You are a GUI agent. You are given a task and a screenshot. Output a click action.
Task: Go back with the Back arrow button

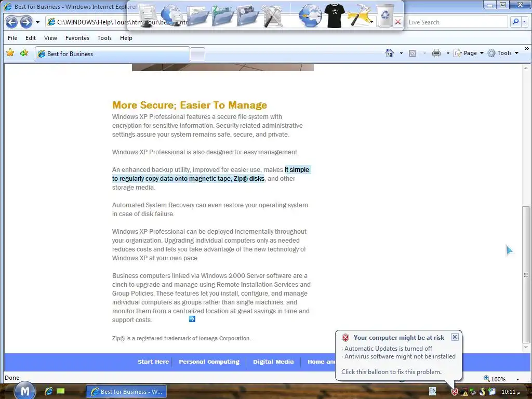click(x=11, y=22)
